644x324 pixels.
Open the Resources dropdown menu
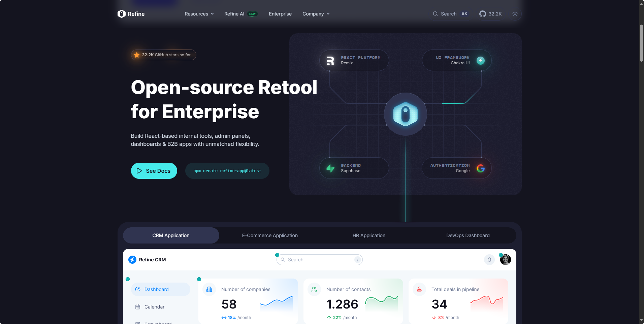point(199,14)
